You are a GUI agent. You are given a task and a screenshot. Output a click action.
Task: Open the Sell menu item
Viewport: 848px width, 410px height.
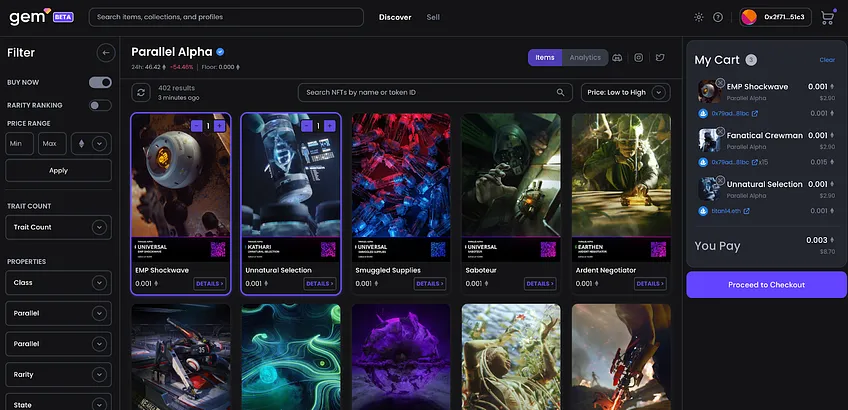tap(433, 17)
